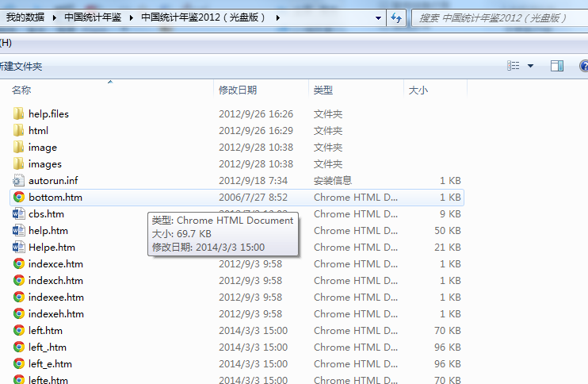Viewport: 588px width, 384px height.
Task: Click the 21 KB size cell
Action: [448, 247]
